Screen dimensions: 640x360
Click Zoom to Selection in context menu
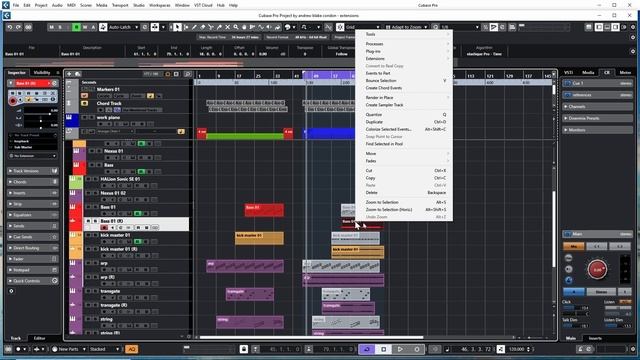tap(404, 202)
